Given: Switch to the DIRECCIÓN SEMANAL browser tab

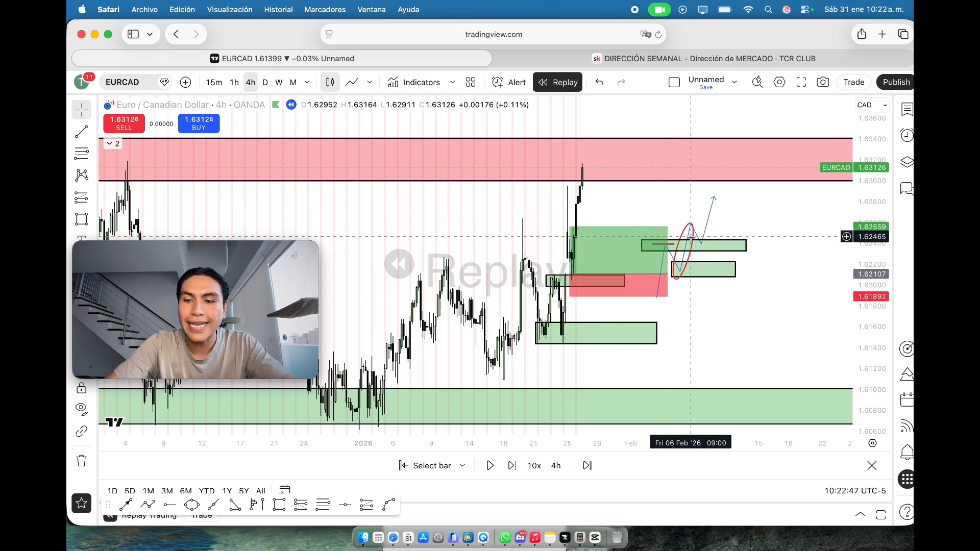Looking at the screenshot, I should [704, 59].
